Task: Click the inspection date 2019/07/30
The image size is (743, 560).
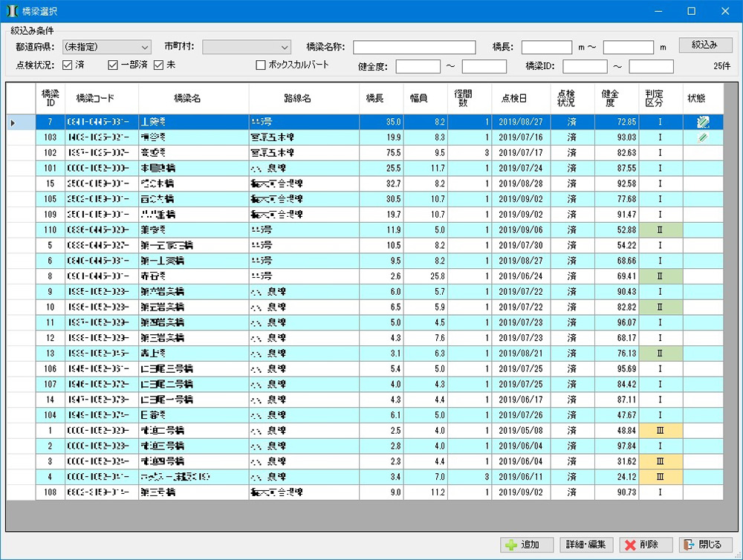Action: tap(521, 245)
